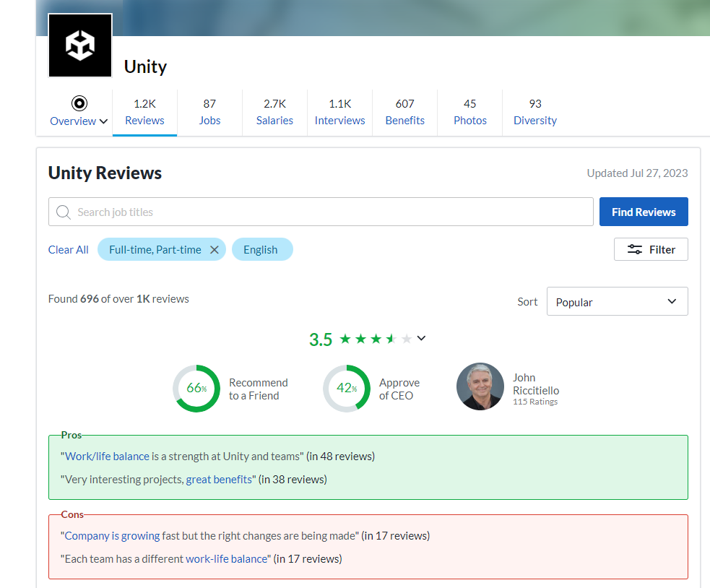The height and width of the screenshot is (588, 710).
Task: Expand the 3.5 rating breakdown chevron
Action: [x=421, y=338]
